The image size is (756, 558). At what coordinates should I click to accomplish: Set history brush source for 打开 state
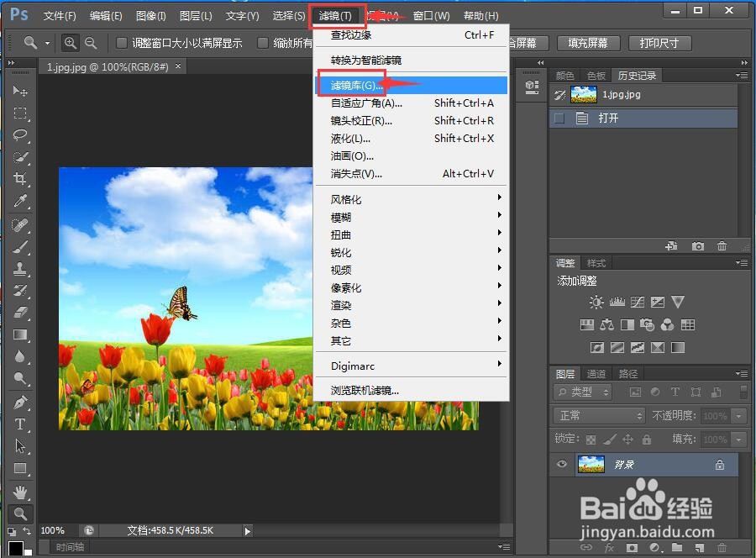click(559, 118)
